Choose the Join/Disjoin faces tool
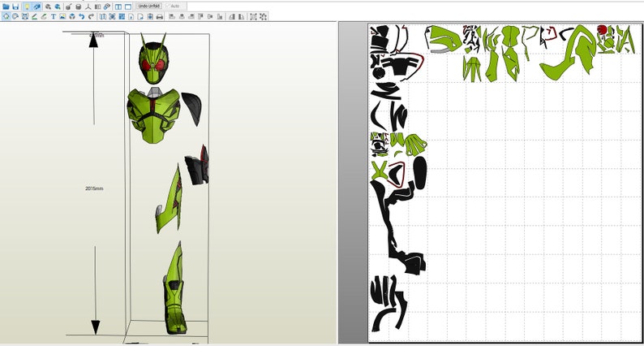 click(25, 16)
